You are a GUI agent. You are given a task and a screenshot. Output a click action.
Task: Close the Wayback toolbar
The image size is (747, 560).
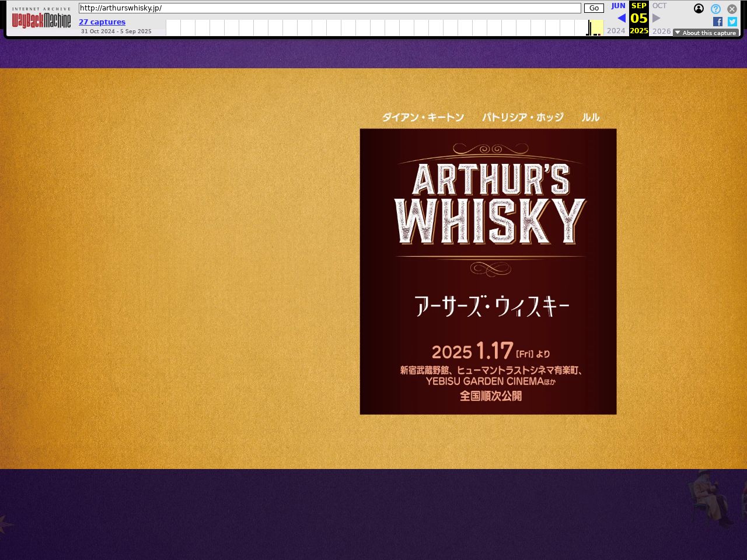[732, 9]
